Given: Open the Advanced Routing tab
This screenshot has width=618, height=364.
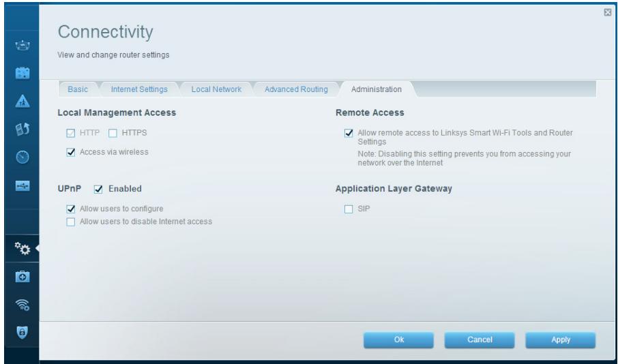Looking at the screenshot, I should pos(296,89).
